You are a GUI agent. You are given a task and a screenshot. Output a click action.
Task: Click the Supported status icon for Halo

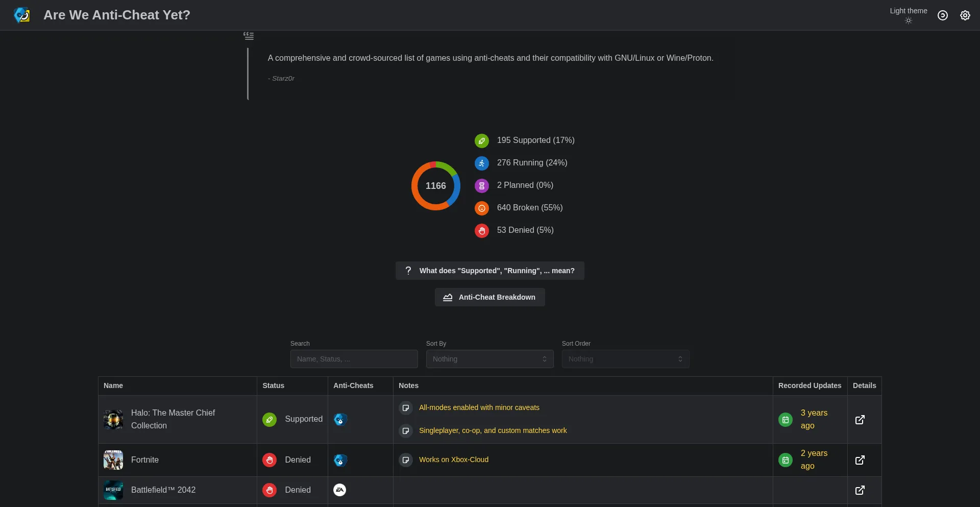[x=269, y=420]
